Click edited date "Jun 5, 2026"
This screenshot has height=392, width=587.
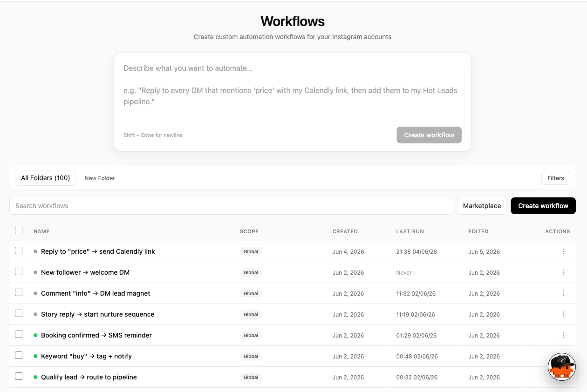[x=484, y=252]
